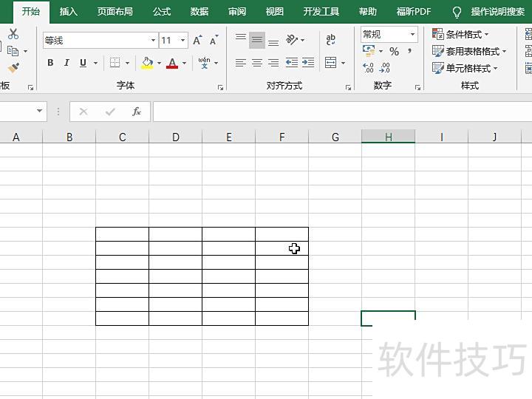
Task: Select column C header
Action: (123, 137)
